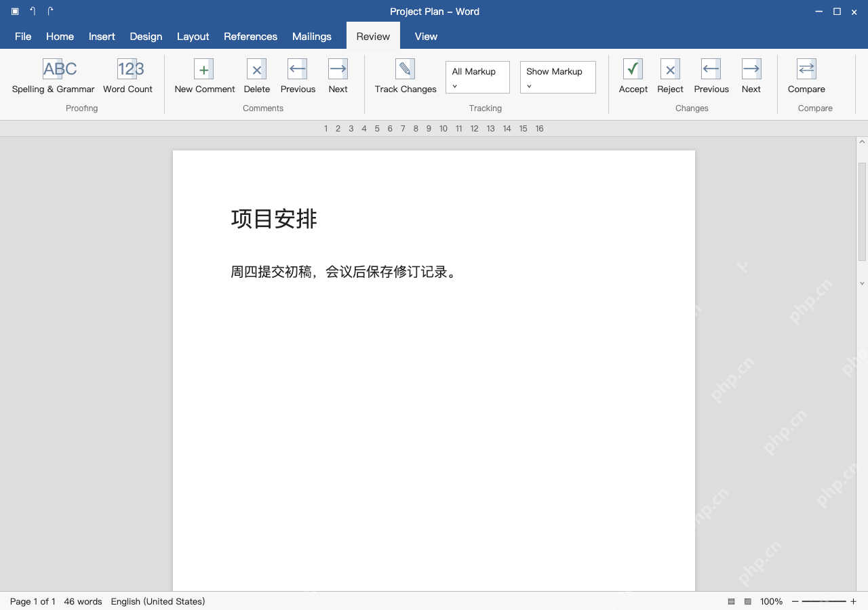Click the save icon in the title bar
The image size is (868, 610).
tap(15, 12)
